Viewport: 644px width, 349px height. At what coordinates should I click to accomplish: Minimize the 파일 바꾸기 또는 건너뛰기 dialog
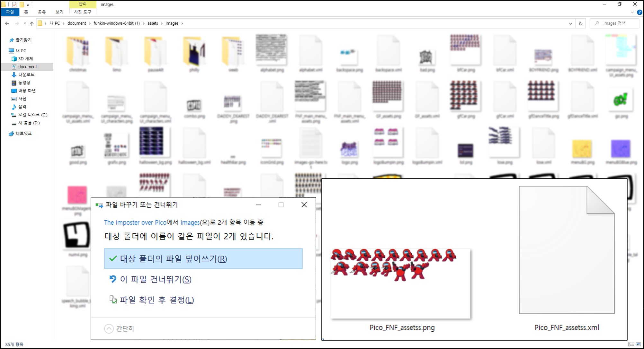coord(258,205)
